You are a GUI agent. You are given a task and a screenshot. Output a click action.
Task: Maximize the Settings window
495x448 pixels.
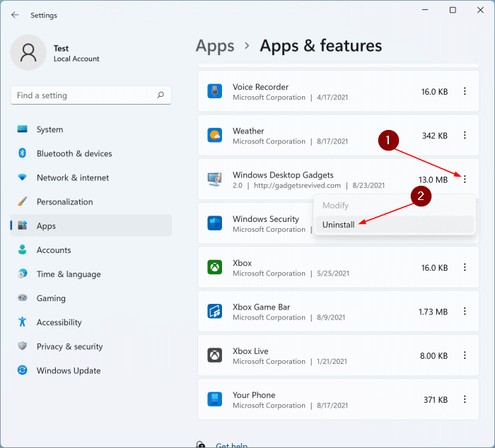[453, 10]
